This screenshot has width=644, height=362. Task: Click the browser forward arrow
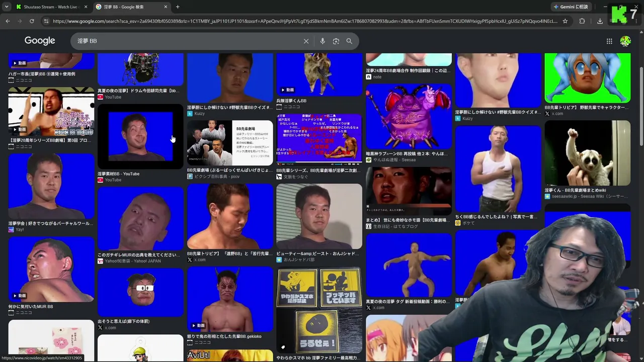20,21
